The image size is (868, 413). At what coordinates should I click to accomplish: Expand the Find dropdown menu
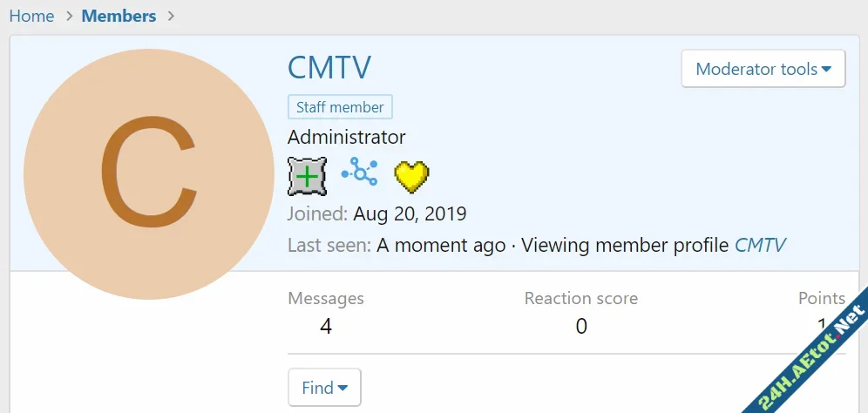point(324,388)
